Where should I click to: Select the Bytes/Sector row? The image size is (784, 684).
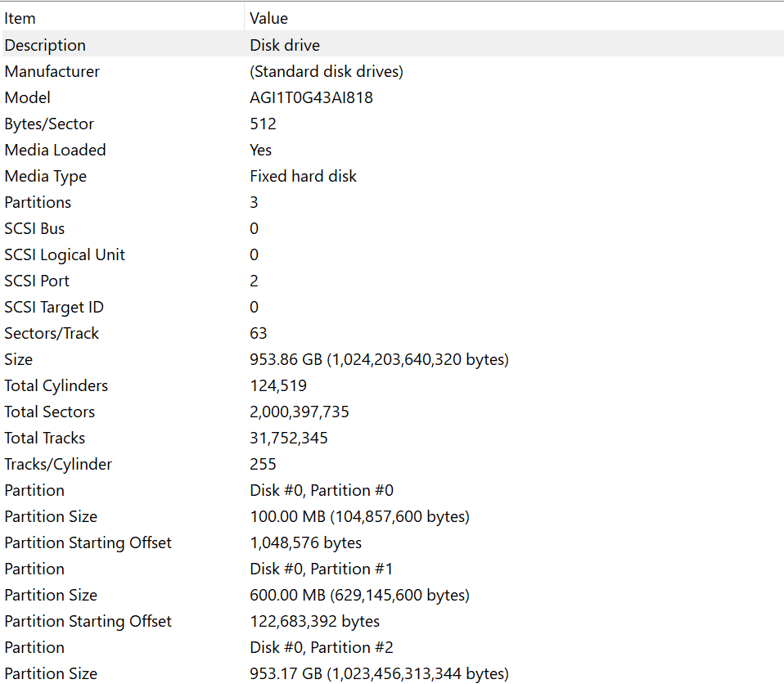[49, 124]
